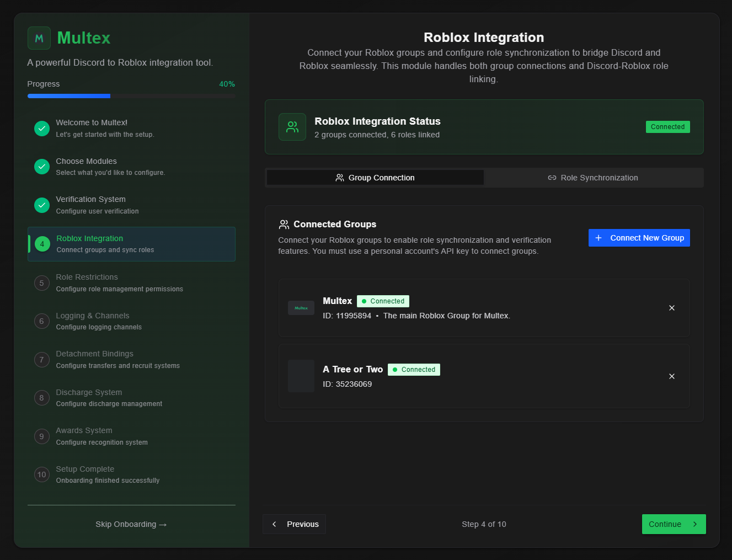Click the step 6 number circle
Viewport: 732px width, 560px height.
pos(42,321)
